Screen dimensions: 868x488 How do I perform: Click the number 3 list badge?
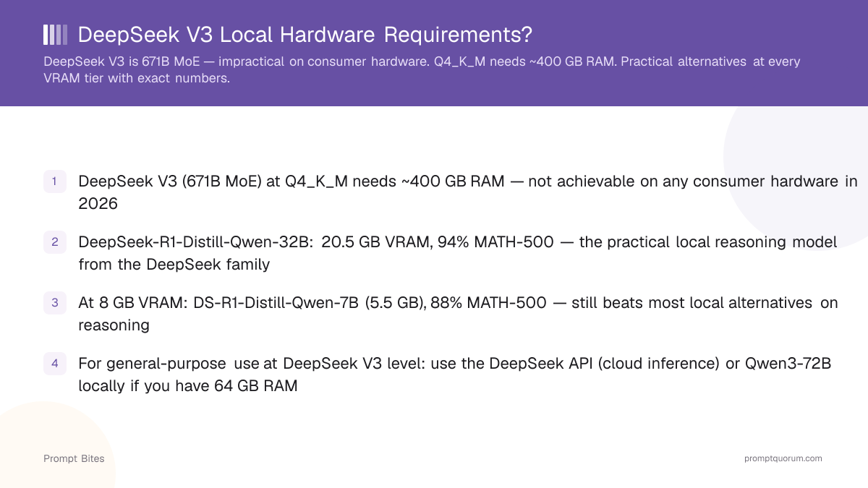tap(55, 303)
